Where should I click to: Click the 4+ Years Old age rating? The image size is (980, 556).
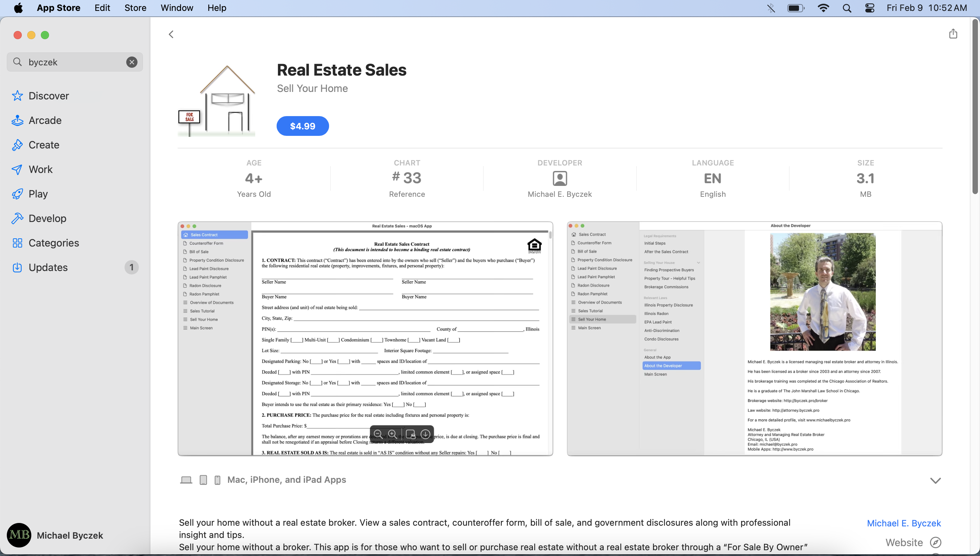point(254,178)
